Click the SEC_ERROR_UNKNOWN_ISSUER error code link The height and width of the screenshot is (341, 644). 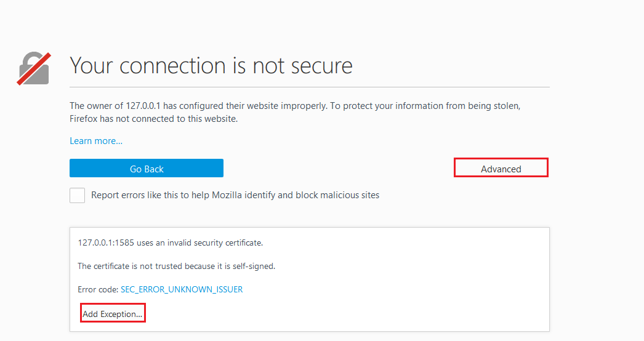182,289
